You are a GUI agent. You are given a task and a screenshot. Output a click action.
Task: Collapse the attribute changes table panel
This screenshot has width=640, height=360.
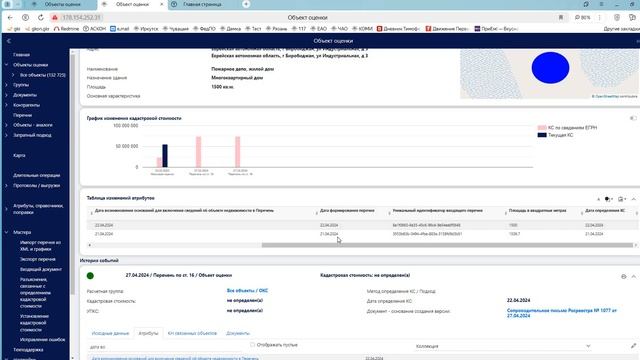click(633, 199)
